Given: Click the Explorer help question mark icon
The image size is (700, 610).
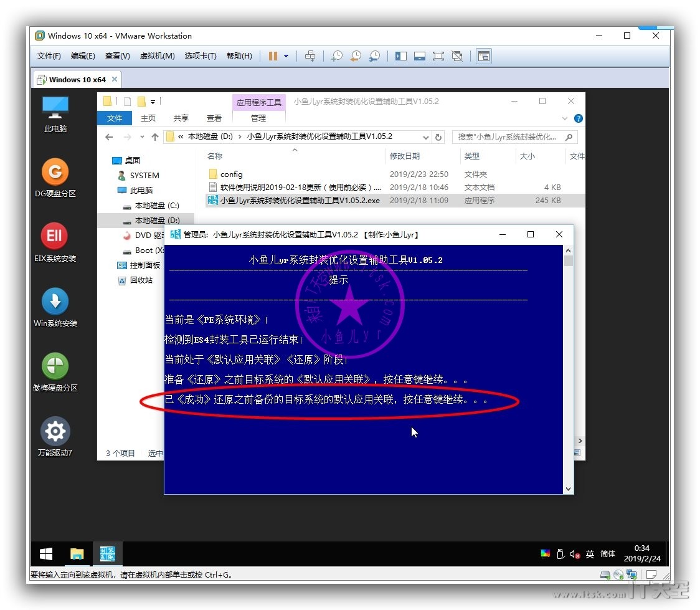Looking at the screenshot, I should pyautogui.click(x=578, y=118).
